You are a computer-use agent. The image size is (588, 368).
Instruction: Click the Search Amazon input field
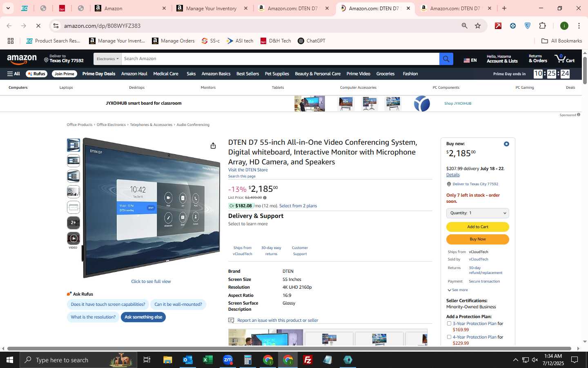coord(280,59)
